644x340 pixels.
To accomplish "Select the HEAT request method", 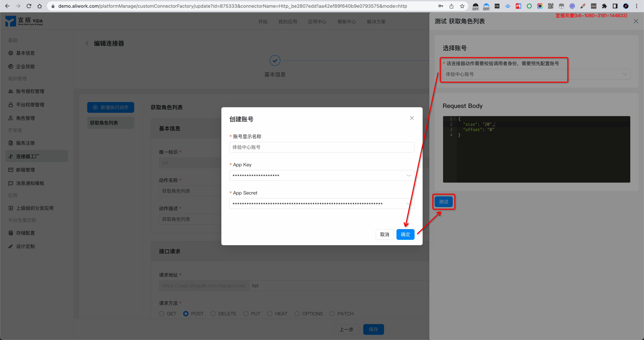I will (x=270, y=313).
